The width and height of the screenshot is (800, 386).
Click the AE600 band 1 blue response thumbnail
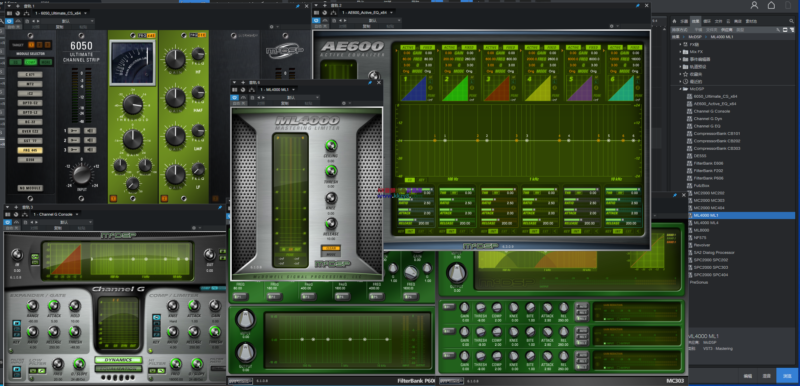tap(413, 88)
